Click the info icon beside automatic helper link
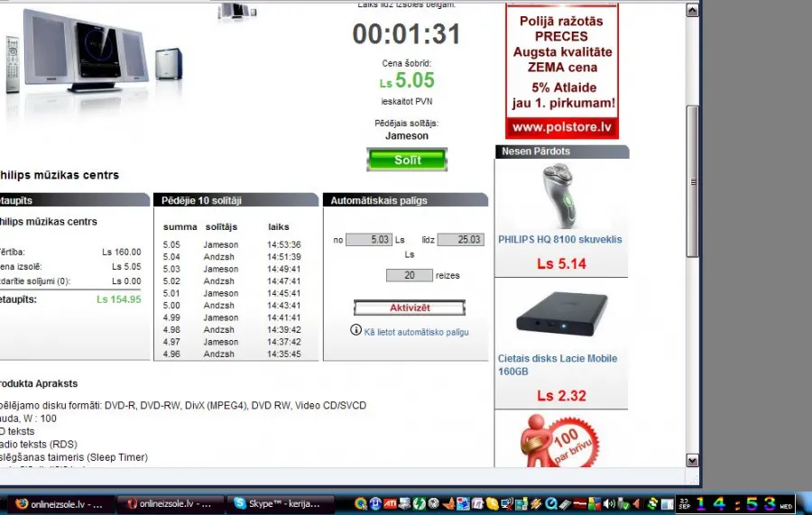The height and width of the screenshot is (515, 812). tap(355, 330)
